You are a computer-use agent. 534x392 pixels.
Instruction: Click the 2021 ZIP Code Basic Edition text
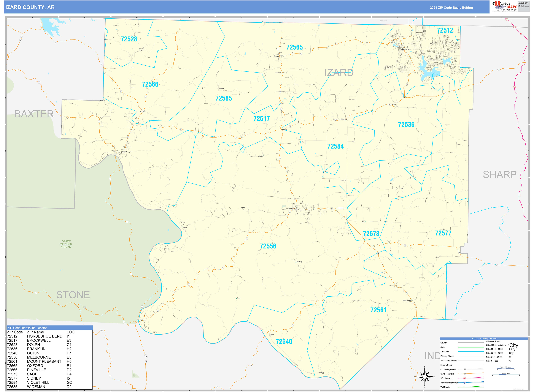[451, 8]
